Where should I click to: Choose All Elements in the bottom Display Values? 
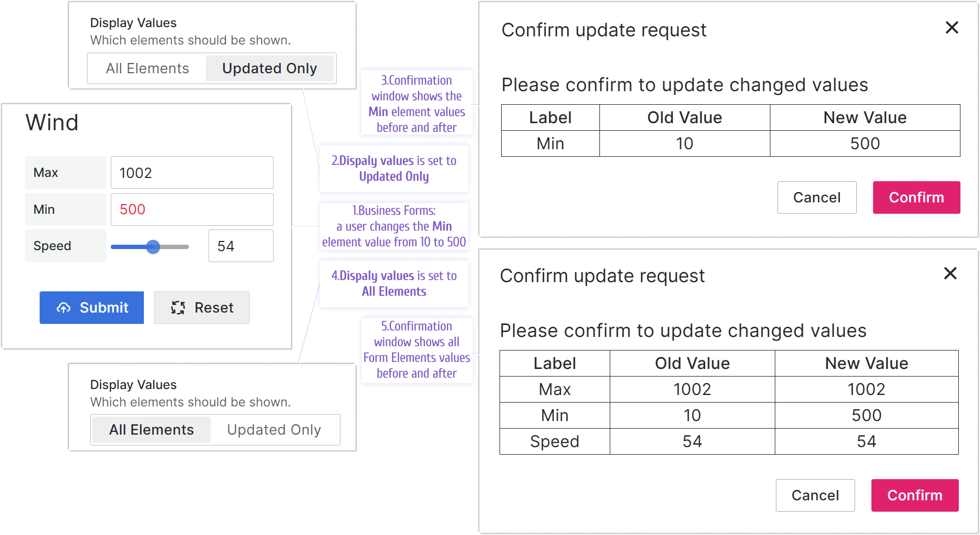tap(151, 430)
